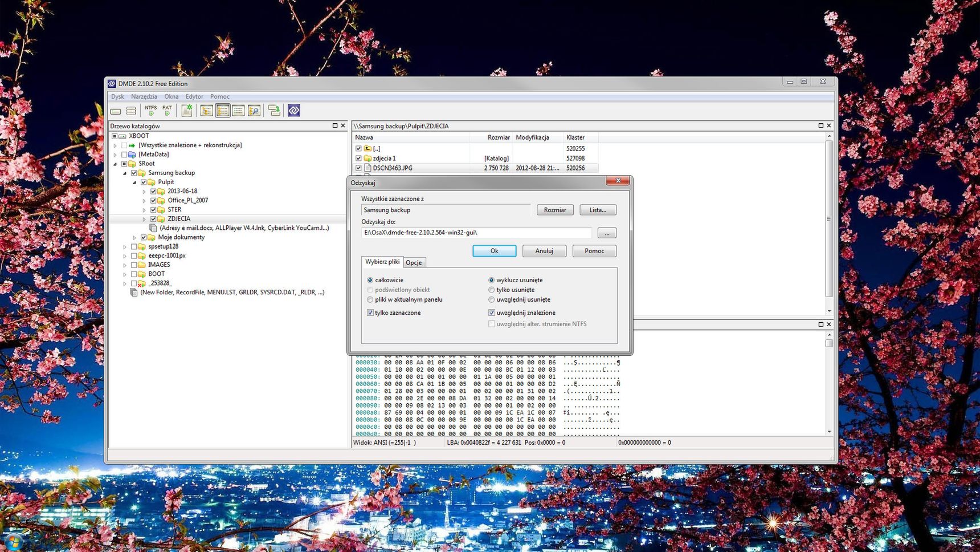Click the file list vertical scrollbar
Image resolution: width=980 pixels, height=552 pixels.
pyautogui.click(x=829, y=220)
